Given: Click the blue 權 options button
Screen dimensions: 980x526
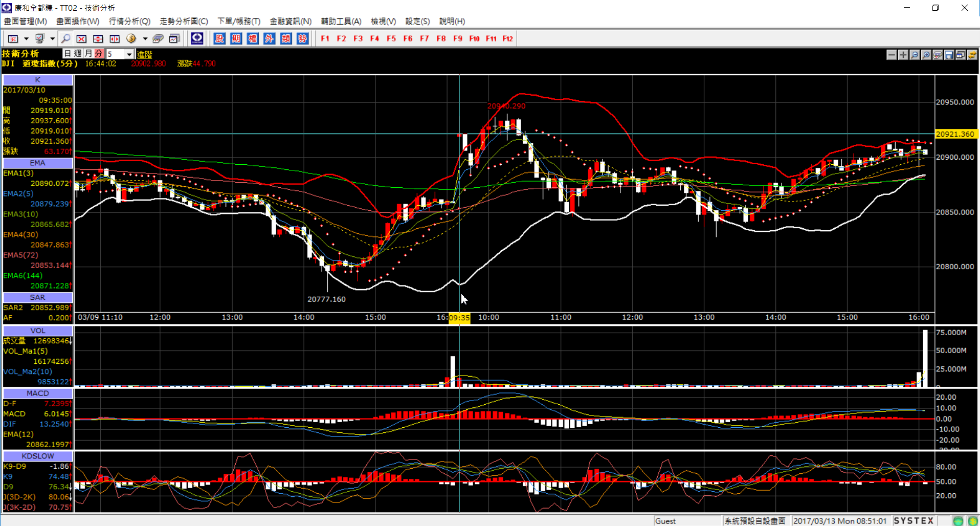Looking at the screenshot, I should (253, 38).
